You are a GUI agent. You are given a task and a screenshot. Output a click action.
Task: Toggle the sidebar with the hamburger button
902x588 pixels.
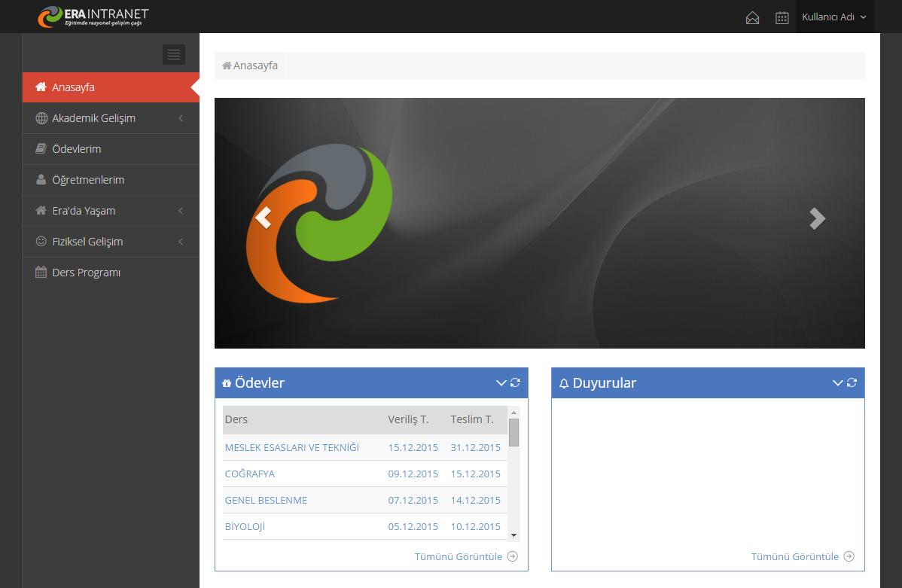coord(174,54)
